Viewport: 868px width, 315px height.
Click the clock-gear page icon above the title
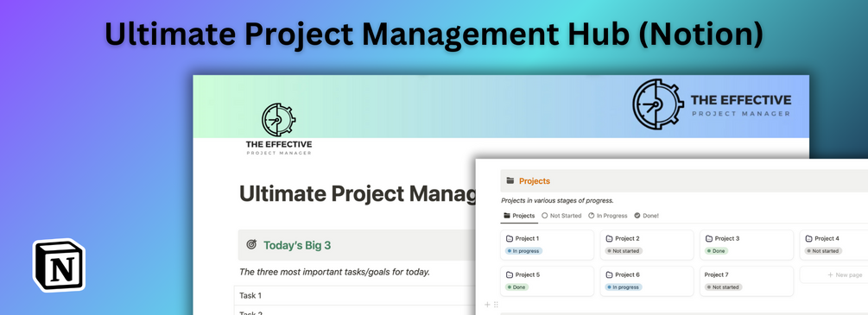(278, 120)
